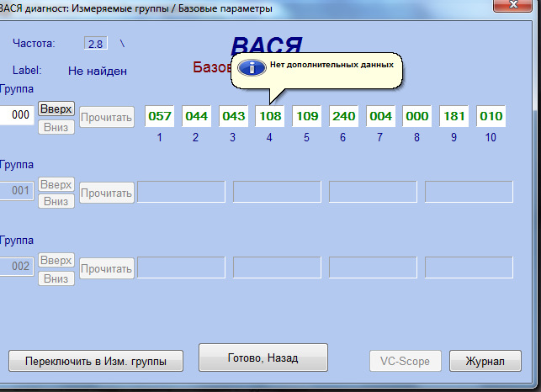Select value field 6 showing 240
The width and height of the screenshot is (541, 392).
(343, 116)
